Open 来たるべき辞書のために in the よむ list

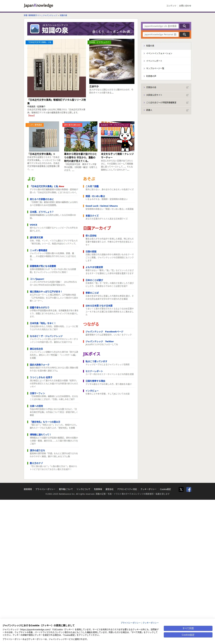point(42,199)
